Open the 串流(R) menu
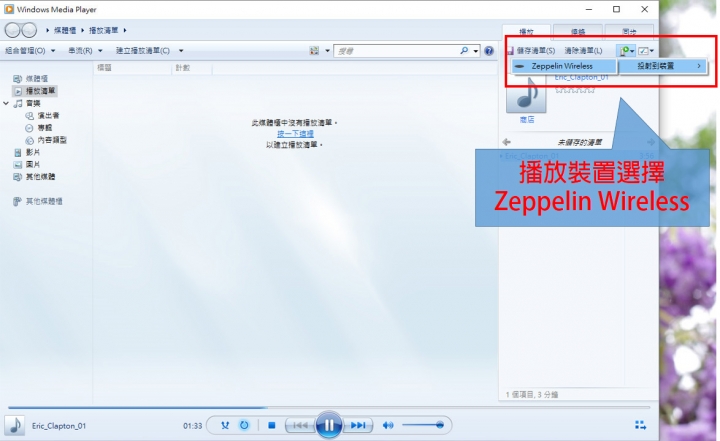The image size is (720, 441). pyautogui.click(x=85, y=51)
